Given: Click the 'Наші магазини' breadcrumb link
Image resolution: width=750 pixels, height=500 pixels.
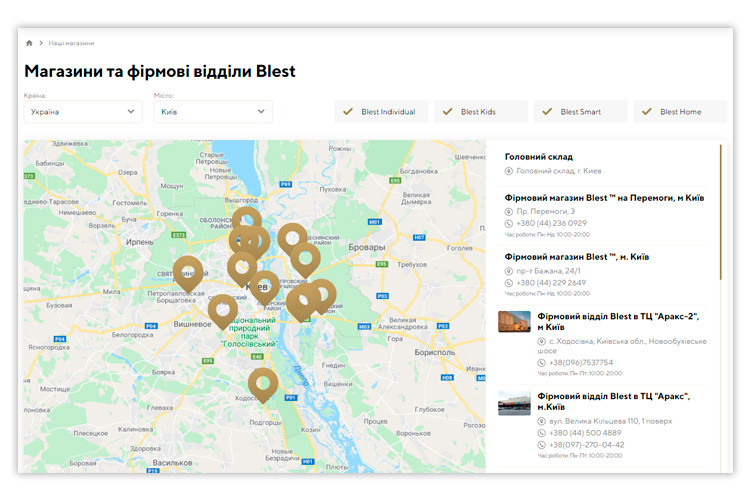Looking at the screenshot, I should pos(71,43).
